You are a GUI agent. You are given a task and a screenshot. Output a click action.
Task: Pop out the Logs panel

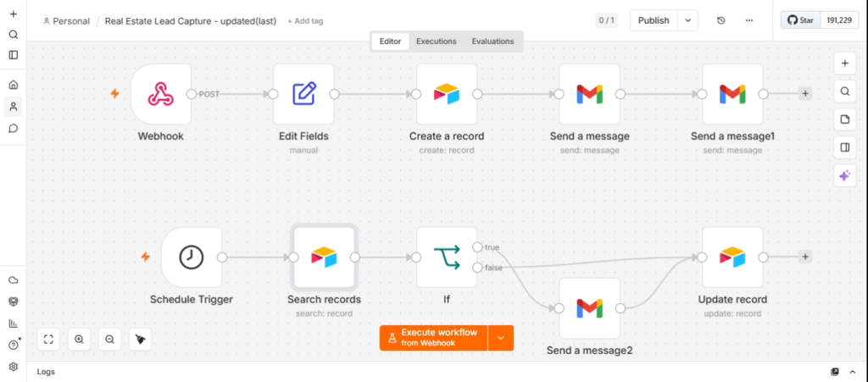pyautogui.click(x=835, y=372)
